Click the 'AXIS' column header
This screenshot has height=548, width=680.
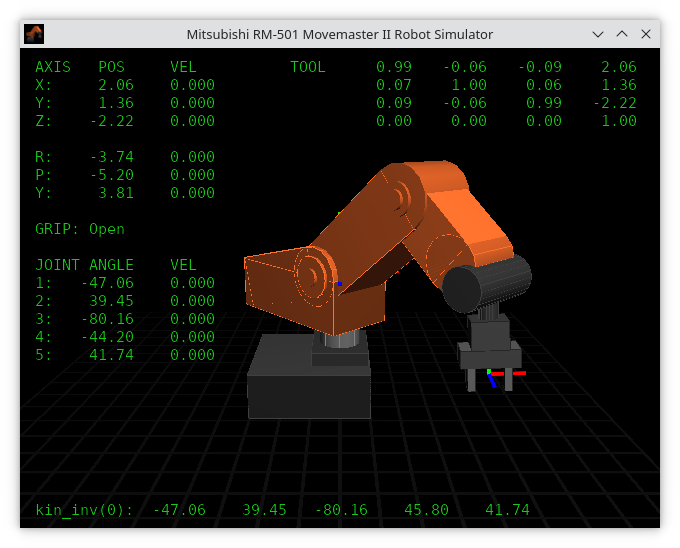pos(53,67)
